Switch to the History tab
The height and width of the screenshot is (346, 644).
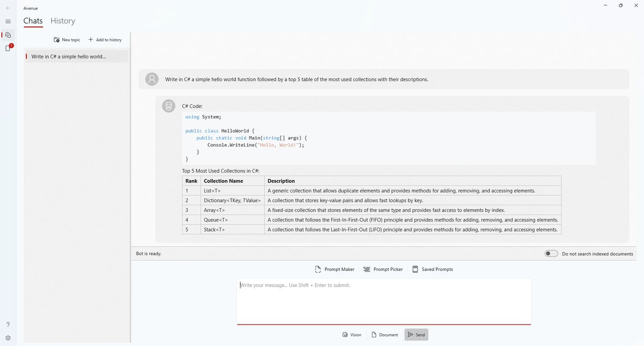click(x=63, y=21)
